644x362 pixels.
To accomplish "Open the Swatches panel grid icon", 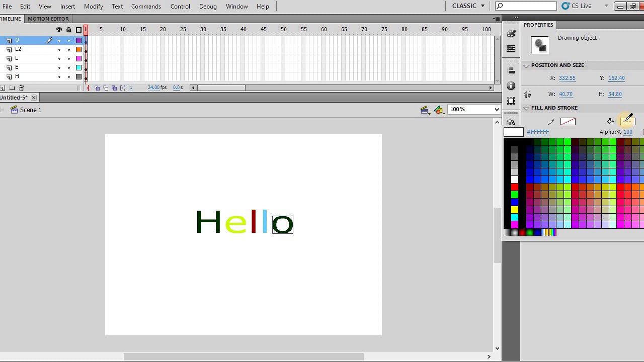I will [511, 49].
